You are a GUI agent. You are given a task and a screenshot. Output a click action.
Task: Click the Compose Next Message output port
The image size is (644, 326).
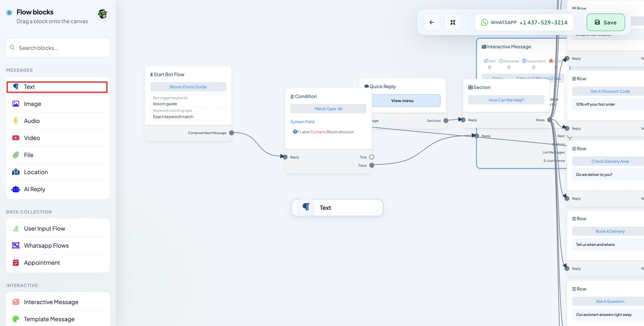pos(231,133)
